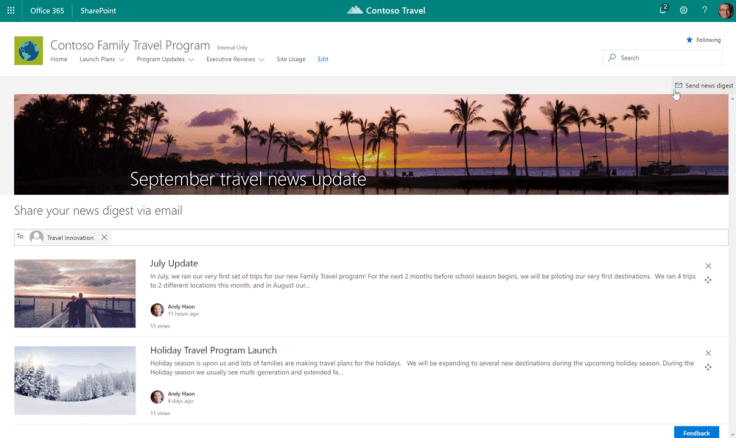Click the help question mark icon
736x438 pixels.
pyautogui.click(x=704, y=10)
